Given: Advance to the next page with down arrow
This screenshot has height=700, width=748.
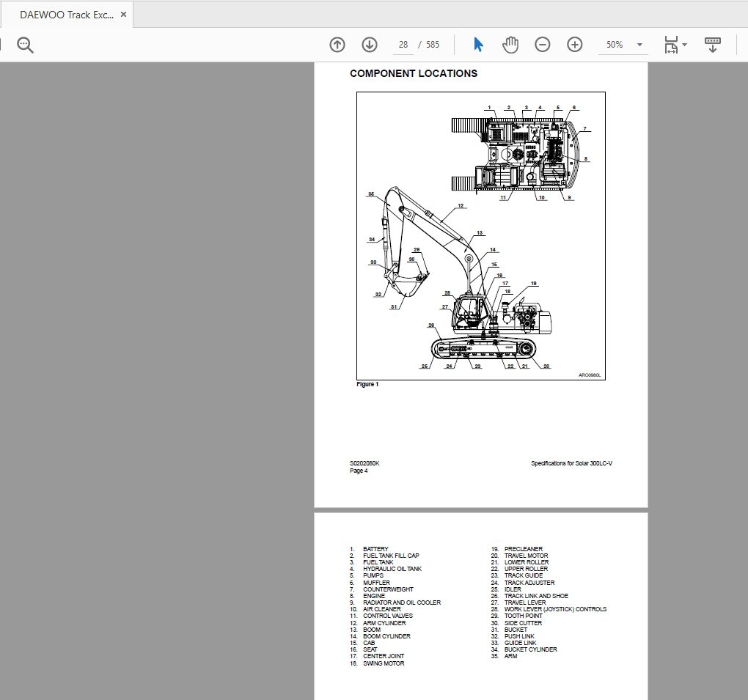Looking at the screenshot, I should click(370, 45).
